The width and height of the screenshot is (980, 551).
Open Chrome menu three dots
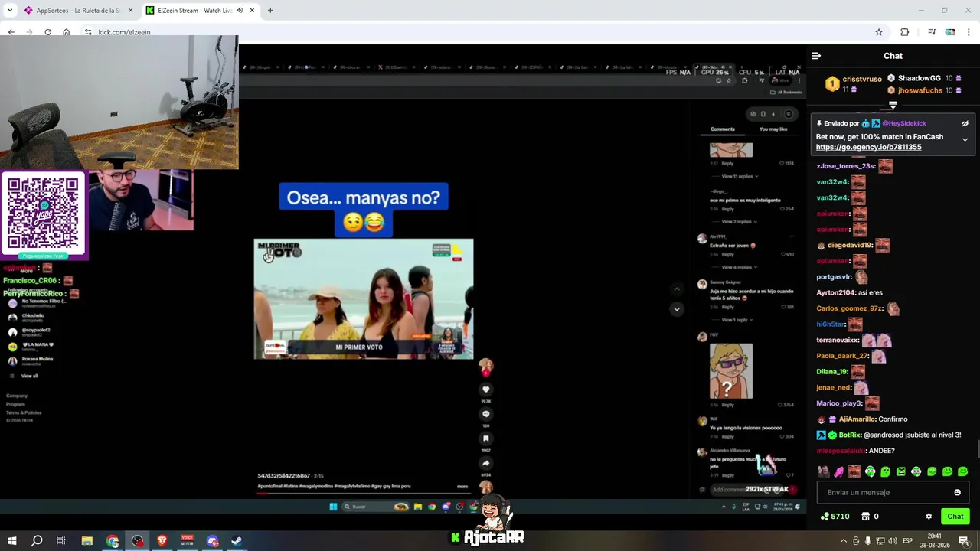pos(969,32)
